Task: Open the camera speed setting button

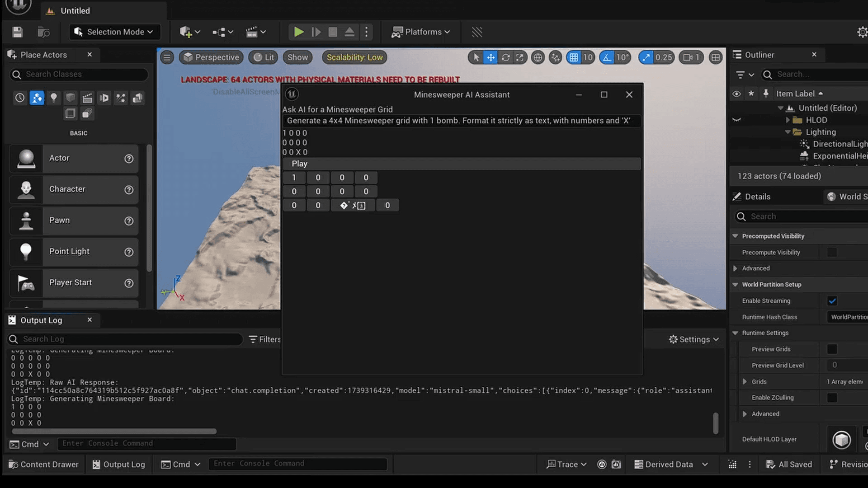Action: [691, 57]
